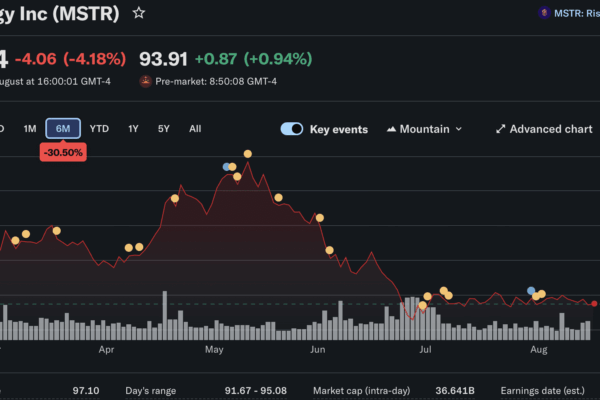Image resolution: width=600 pixels, height=400 pixels.
Task: Select the 1M time range tab
Action: pyautogui.click(x=30, y=129)
